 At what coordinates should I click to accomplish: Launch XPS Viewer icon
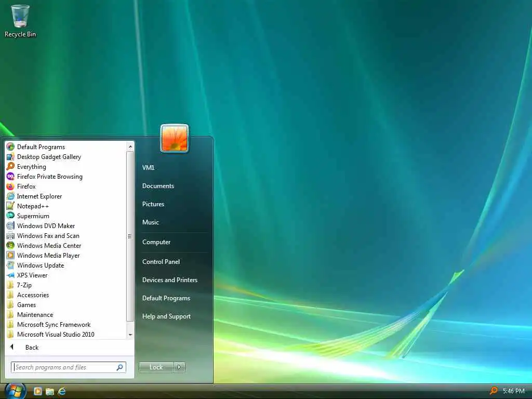click(x=10, y=275)
